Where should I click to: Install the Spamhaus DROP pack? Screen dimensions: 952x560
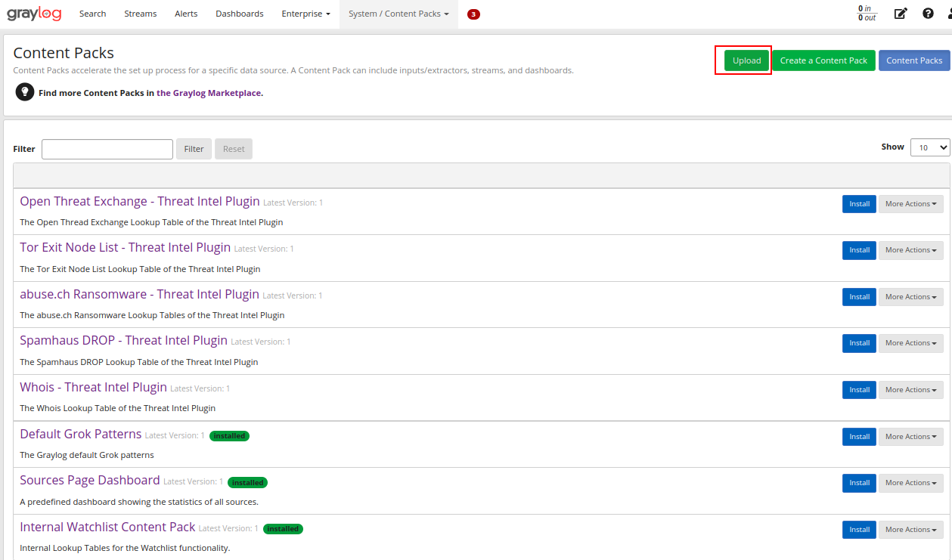pyautogui.click(x=859, y=343)
